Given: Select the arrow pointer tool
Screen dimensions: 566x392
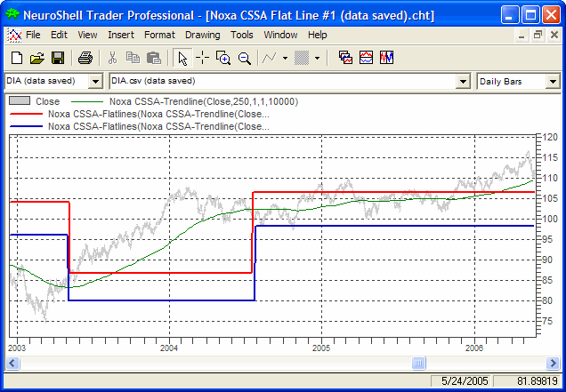Looking at the screenshot, I should click(x=182, y=58).
